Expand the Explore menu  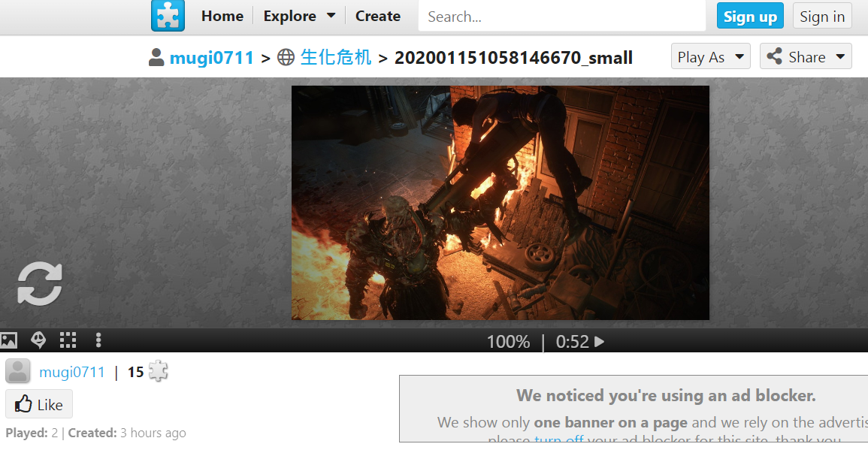300,16
